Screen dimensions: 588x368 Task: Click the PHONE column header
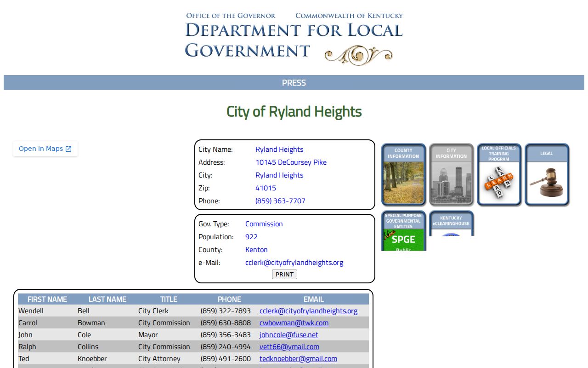229,299
